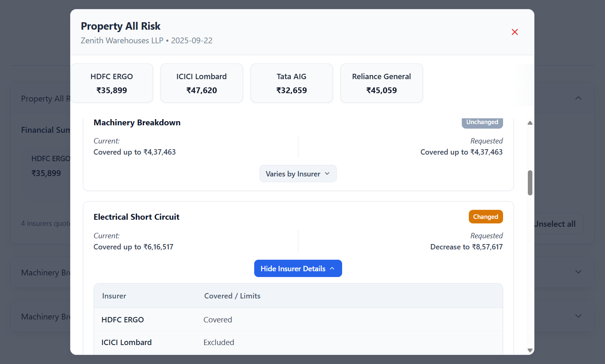
Task: Click the chevron in Varies by Insurer
Action: coord(327,174)
